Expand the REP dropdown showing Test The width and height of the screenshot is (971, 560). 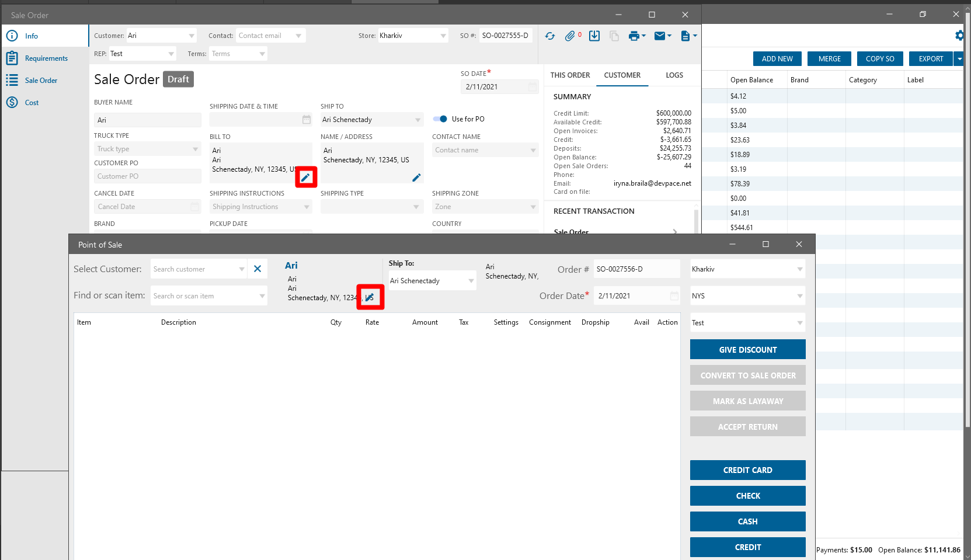[x=171, y=54]
